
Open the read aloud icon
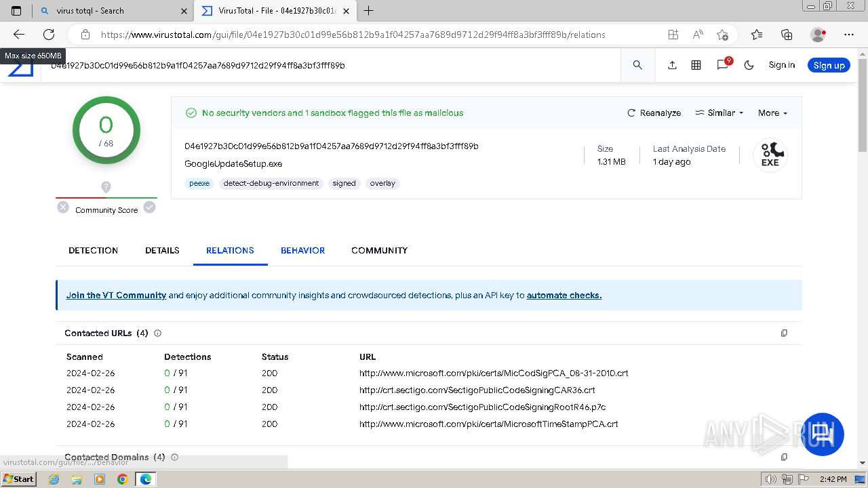coord(698,35)
